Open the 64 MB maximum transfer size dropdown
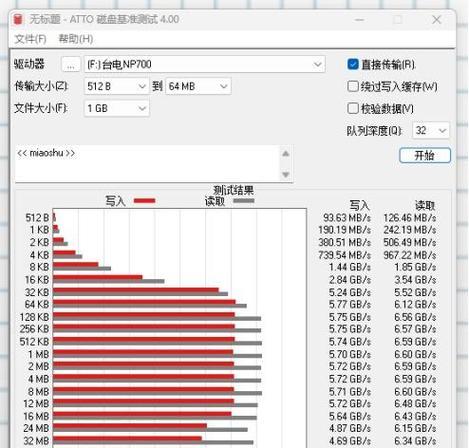 point(198,86)
